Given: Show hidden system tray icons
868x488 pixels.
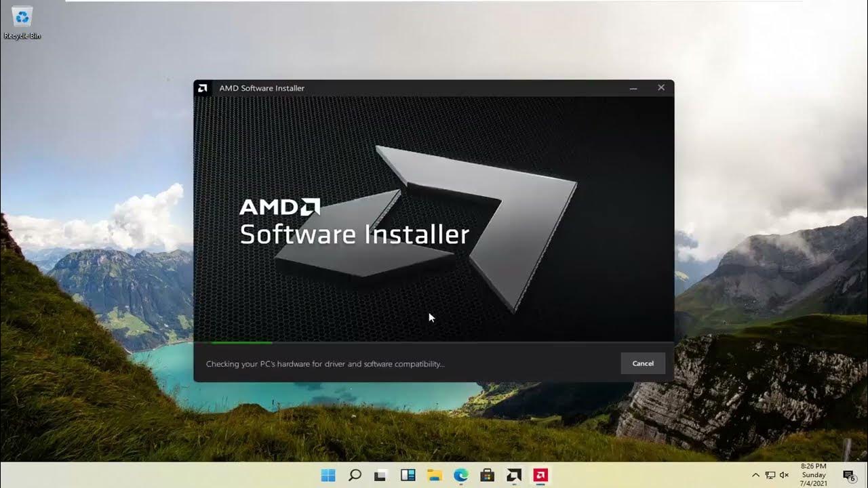Looking at the screenshot, I should pyautogui.click(x=756, y=475).
